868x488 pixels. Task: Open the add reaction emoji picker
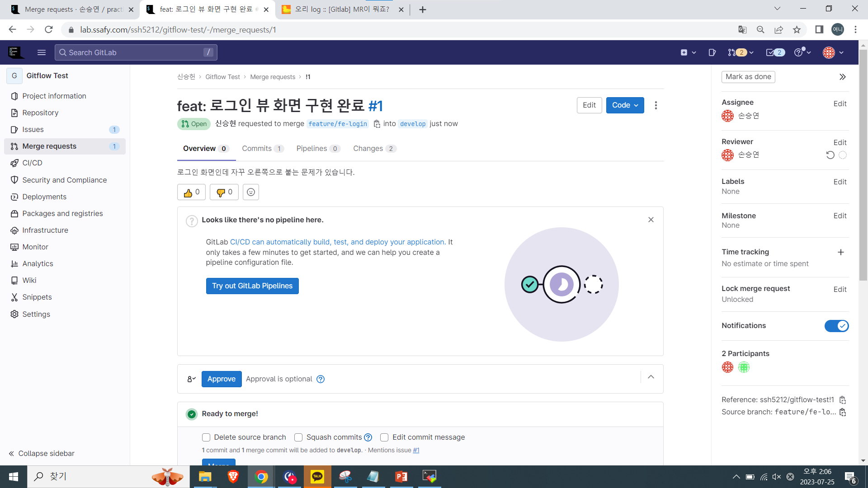[x=251, y=192]
